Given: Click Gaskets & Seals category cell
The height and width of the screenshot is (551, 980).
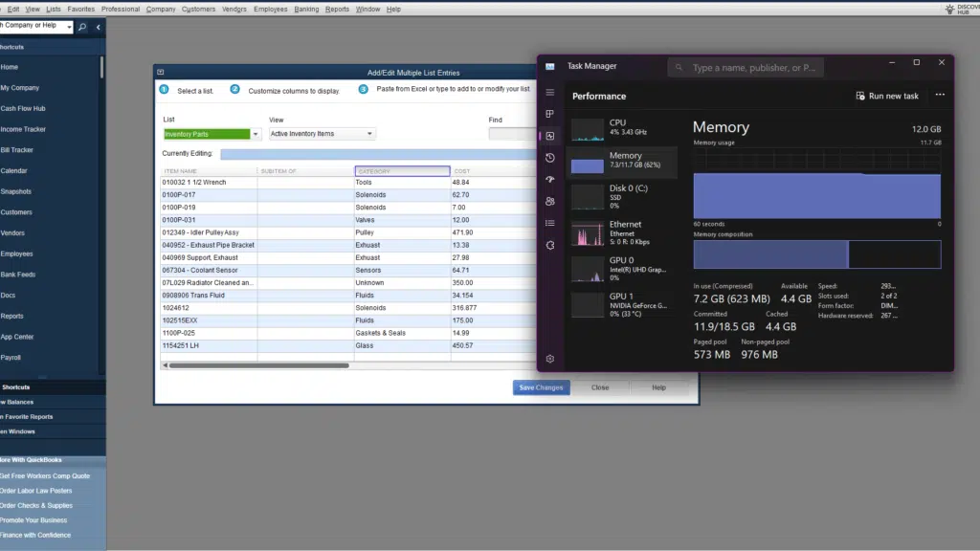Looking at the screenshot, I should point(402,333).
